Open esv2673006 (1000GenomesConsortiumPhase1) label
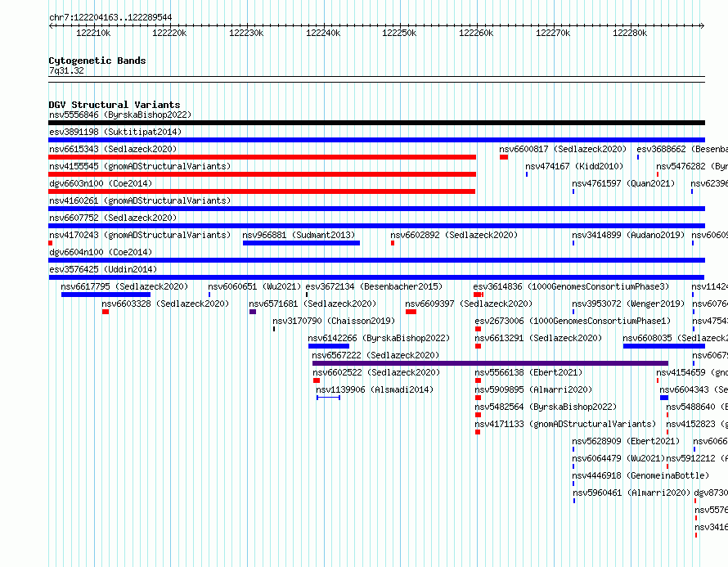The image size is (728, 567). [573, 321]
